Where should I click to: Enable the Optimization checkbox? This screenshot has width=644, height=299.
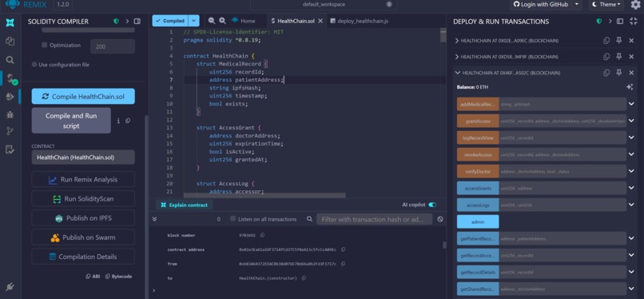45,46
